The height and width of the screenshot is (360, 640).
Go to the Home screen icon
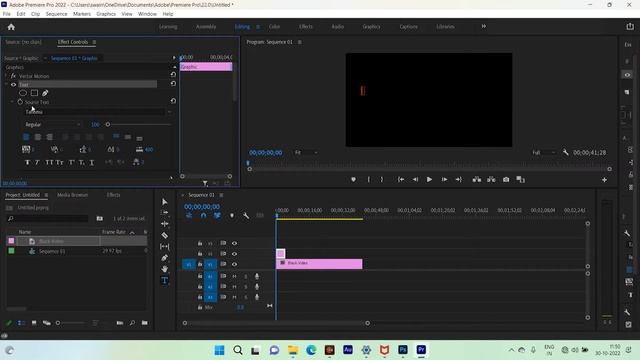[11, 27]
